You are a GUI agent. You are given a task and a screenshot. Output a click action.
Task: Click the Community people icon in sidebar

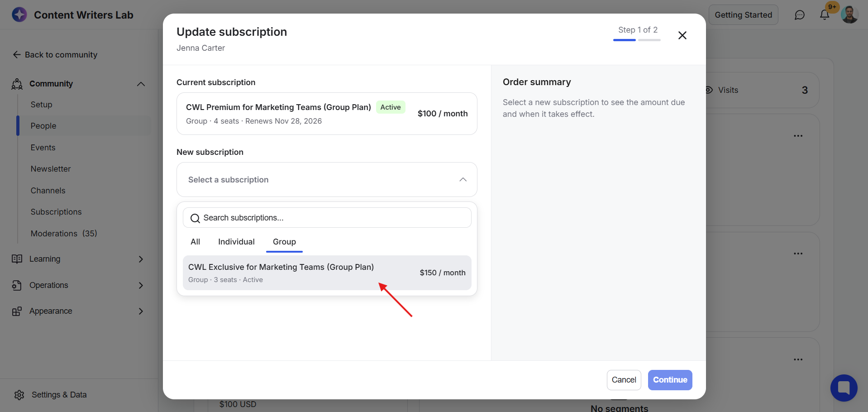click(17, 84)
